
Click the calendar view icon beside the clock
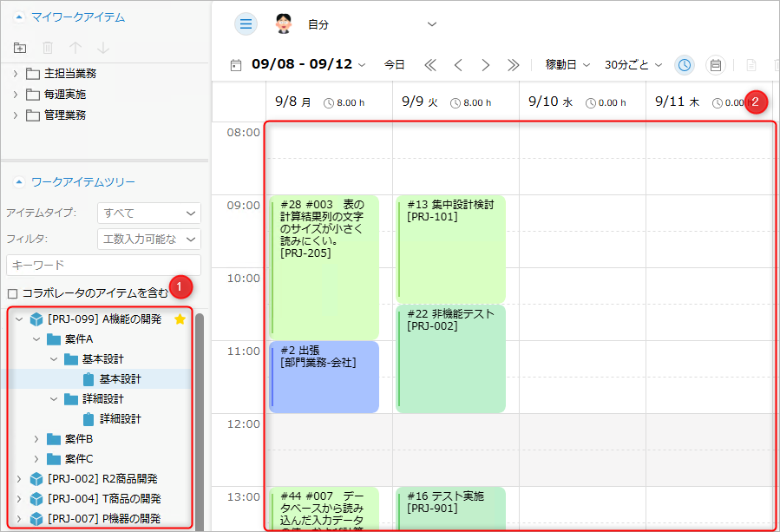[x=715, y=65]
